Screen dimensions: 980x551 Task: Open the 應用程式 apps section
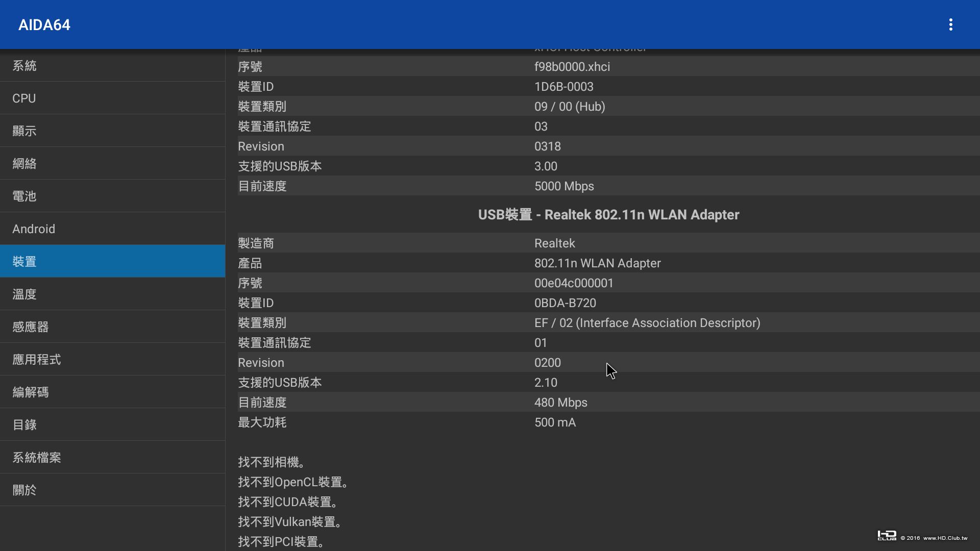coord(112,360)
